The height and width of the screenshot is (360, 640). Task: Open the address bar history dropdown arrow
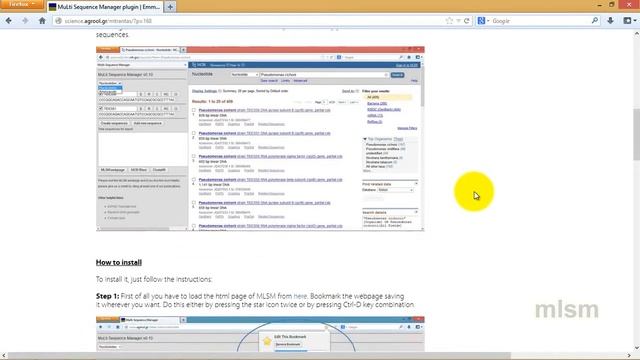tap(458, 21)
